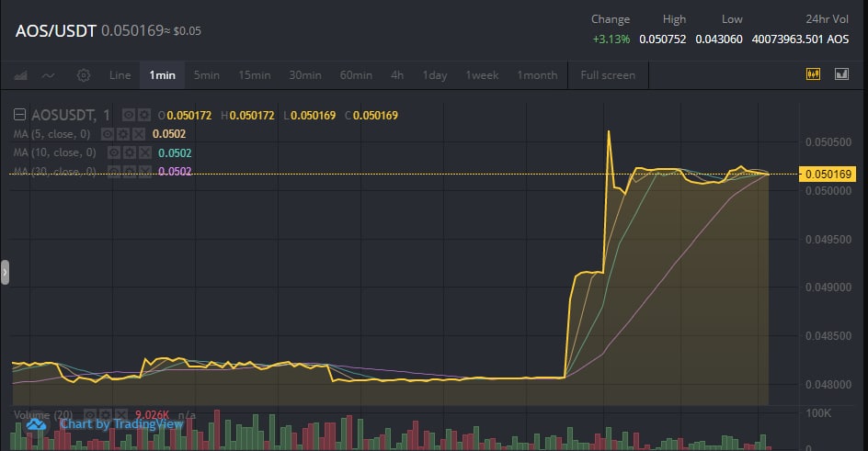The image size is (868, 451).
Task: Click the MA (5, close, 0) legend label
Action: pos(52,134)
